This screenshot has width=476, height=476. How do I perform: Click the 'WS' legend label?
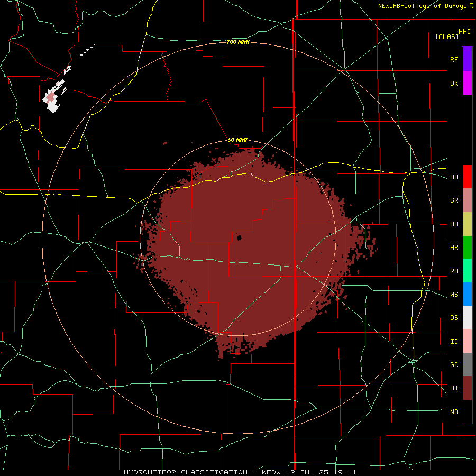[454, 294]
